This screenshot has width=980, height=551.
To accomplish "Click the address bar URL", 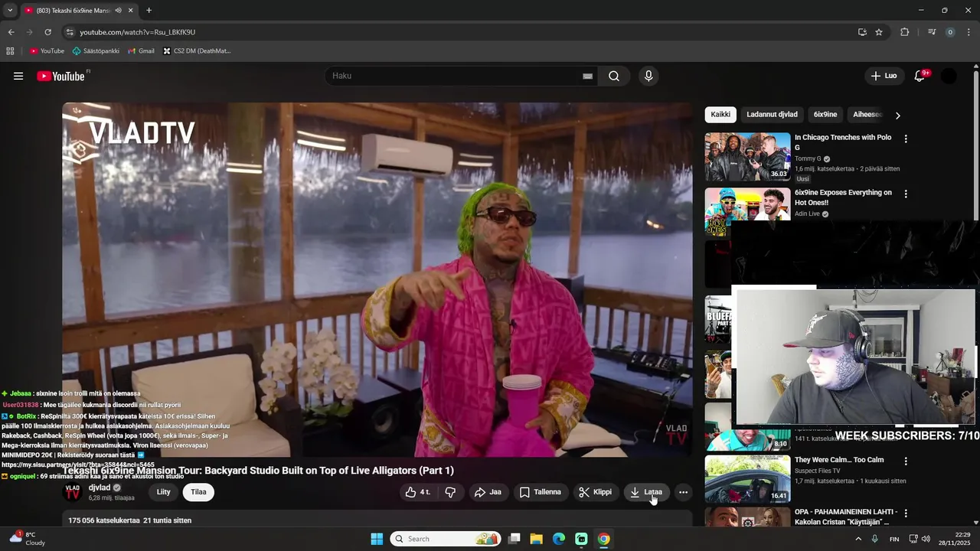I will (x=138, y=32).
